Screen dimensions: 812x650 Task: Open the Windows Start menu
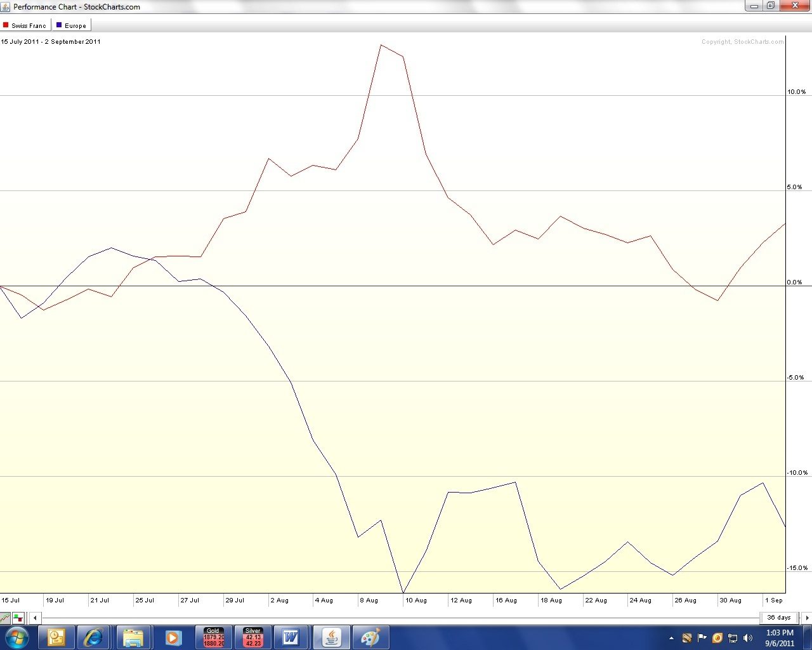[x=17, y=637]
